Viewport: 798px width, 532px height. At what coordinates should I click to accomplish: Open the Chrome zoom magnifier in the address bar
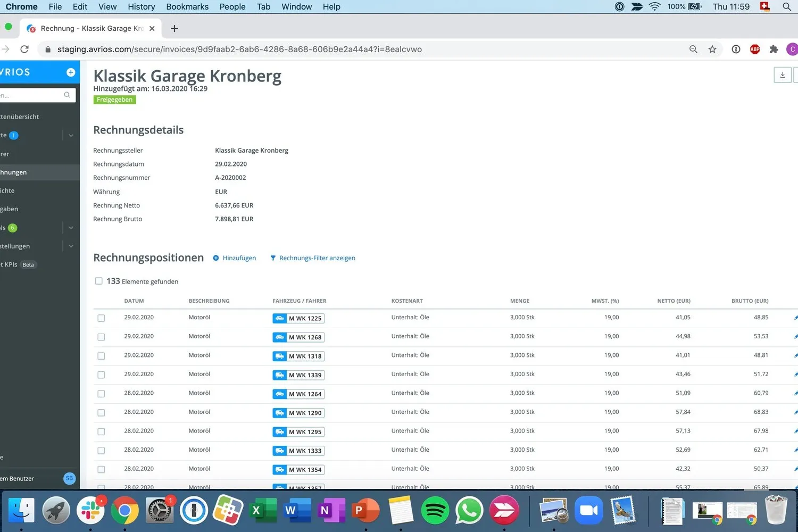[x=693, y=49]
